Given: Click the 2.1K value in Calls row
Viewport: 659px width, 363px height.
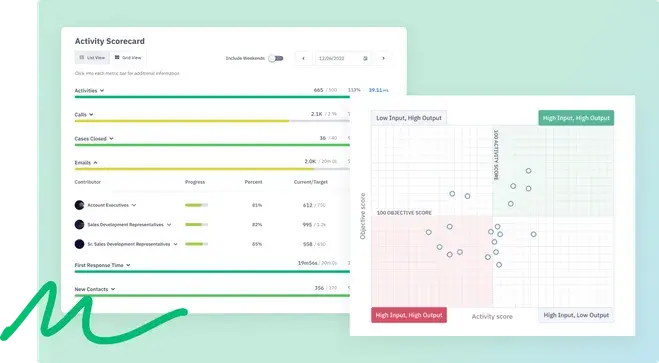Looking at the screenshot, I should (317, 114).
